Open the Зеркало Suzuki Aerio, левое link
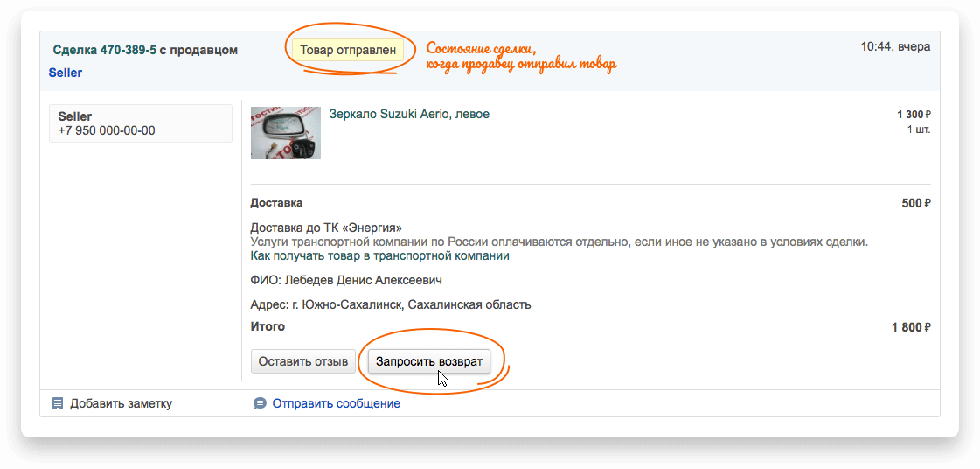This screenshot has width=980, height=469. click(408, 114)
